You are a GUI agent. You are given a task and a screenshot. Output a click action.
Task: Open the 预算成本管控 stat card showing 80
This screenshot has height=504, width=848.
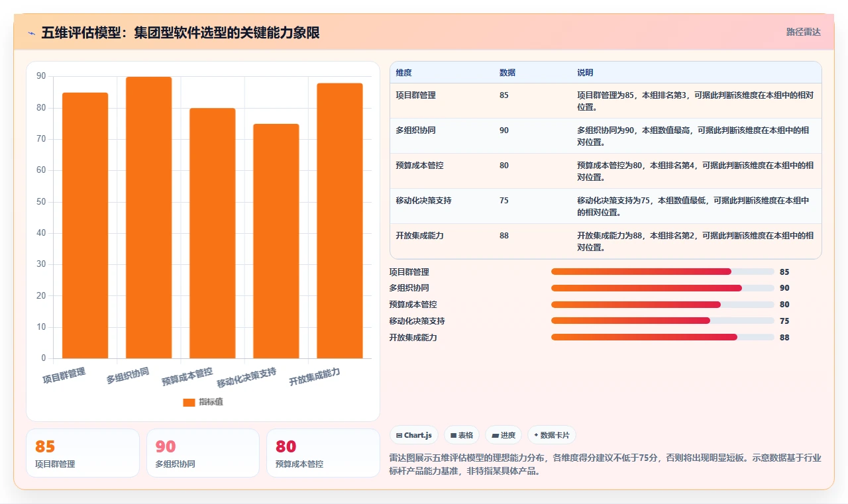323,453
